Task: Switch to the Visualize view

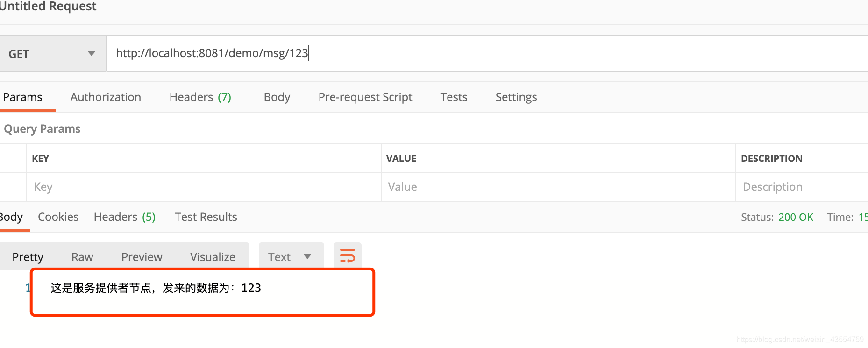Action: coord(213,257)
